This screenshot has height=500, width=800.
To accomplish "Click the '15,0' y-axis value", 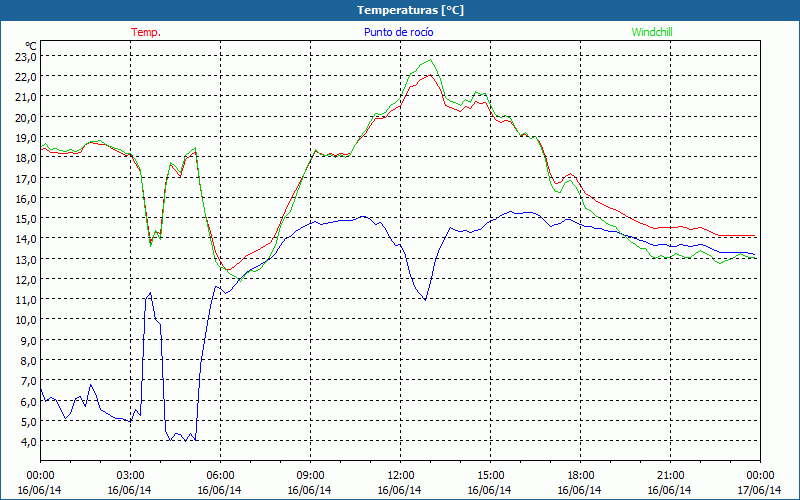I will [26, 218].
